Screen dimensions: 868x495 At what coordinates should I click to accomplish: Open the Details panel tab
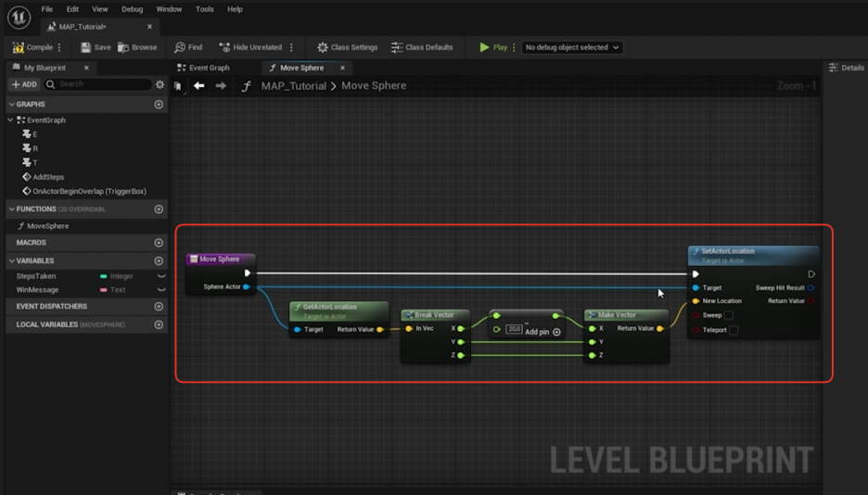[847, 68]
